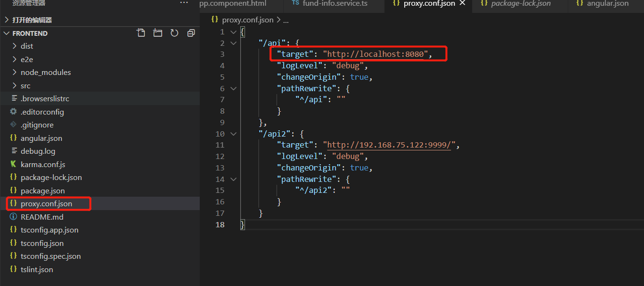The image size is (644, 286).
Task: Open .editorconfig in the file tree
Action: click(x=100, y=112)
